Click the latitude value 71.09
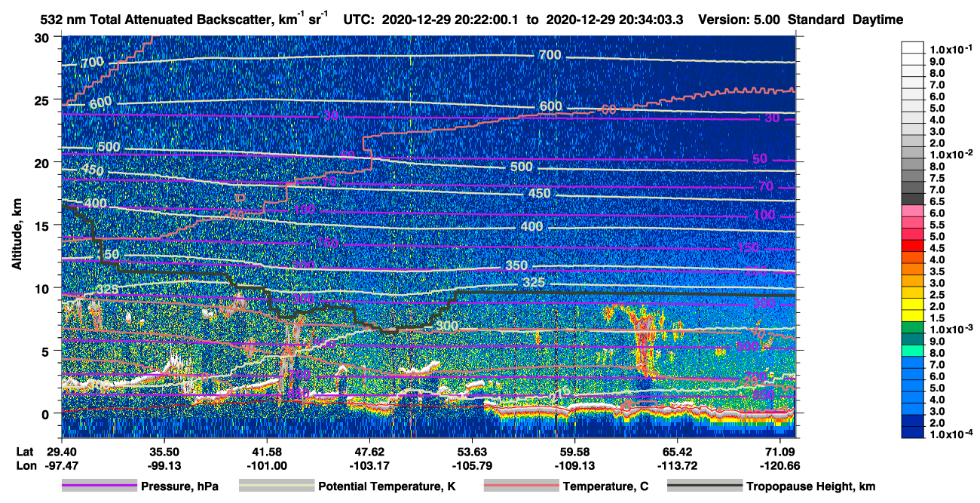 (779, 450)
